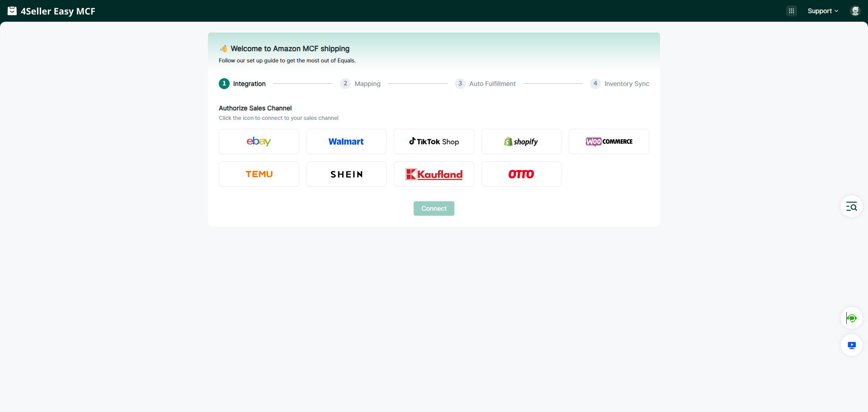Screen dimensions: 868x412
Task: Open the floating search list widget
Action: pyautogui.click(x=851, y=207)
